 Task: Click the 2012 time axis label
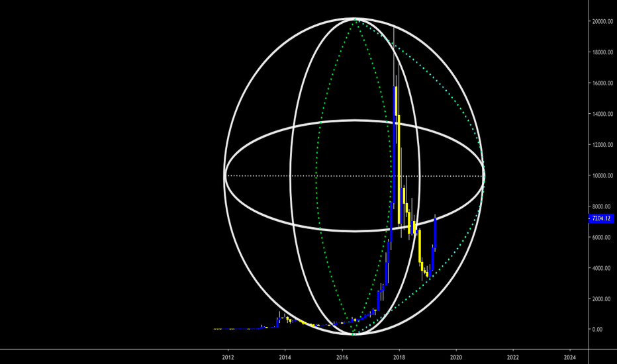coord(228,357)
